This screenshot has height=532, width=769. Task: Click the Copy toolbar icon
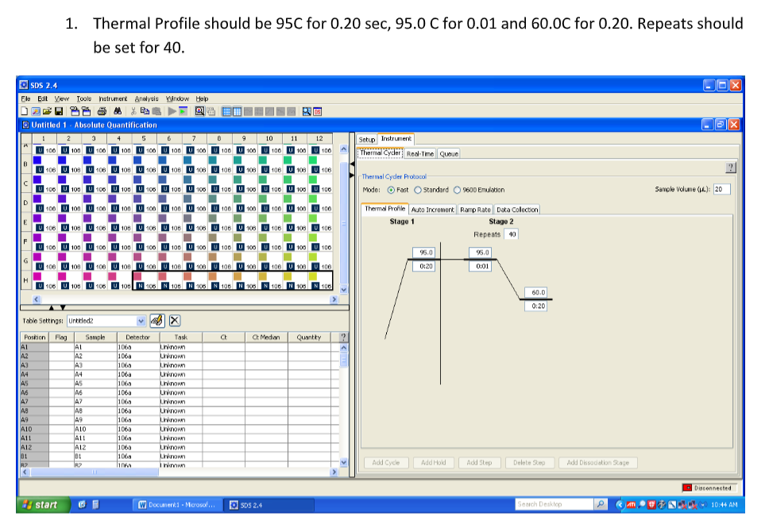[x=145, y=112]
